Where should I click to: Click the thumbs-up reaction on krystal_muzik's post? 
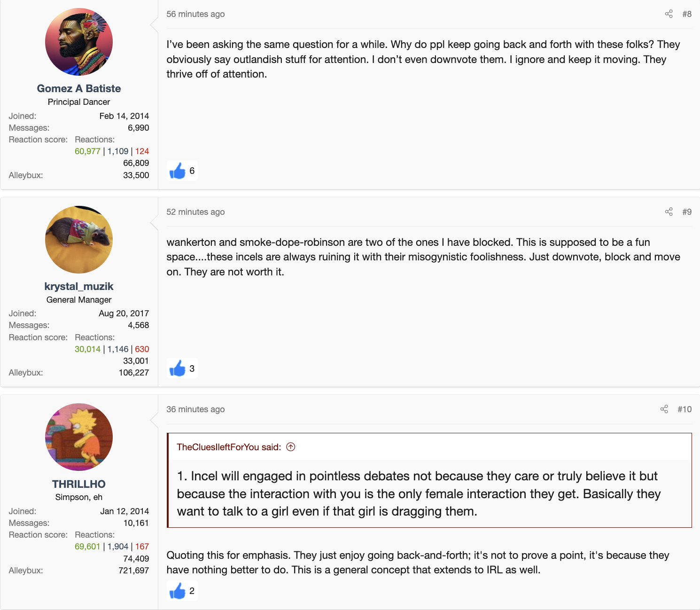click(178, 369)
